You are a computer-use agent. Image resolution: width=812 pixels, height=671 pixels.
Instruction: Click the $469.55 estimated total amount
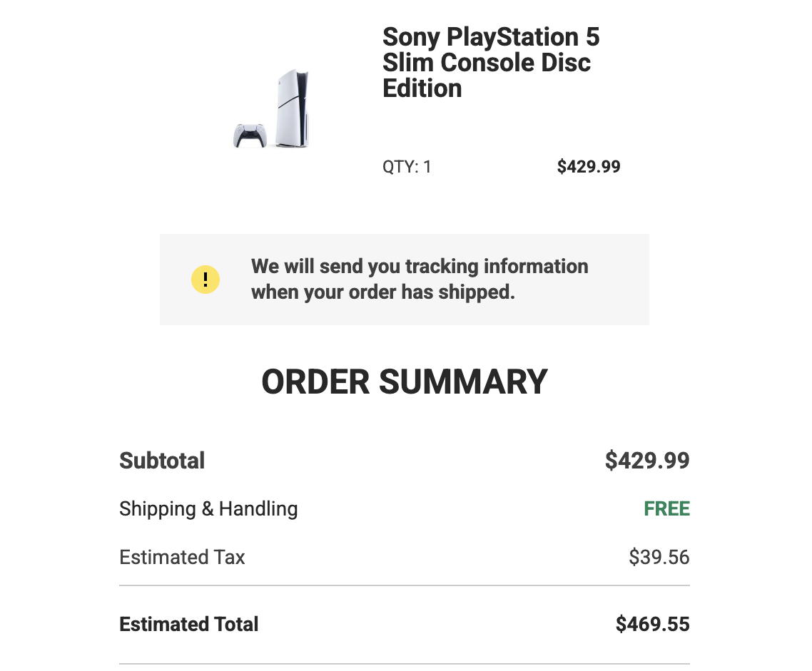(652, 624)
